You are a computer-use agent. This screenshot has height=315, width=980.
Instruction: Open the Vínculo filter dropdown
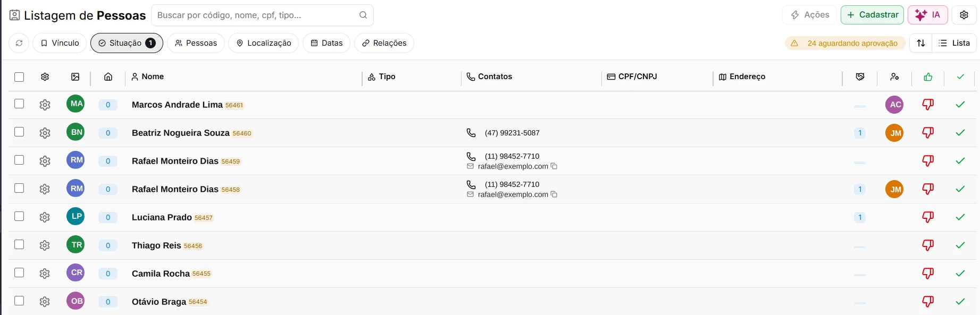60,43
